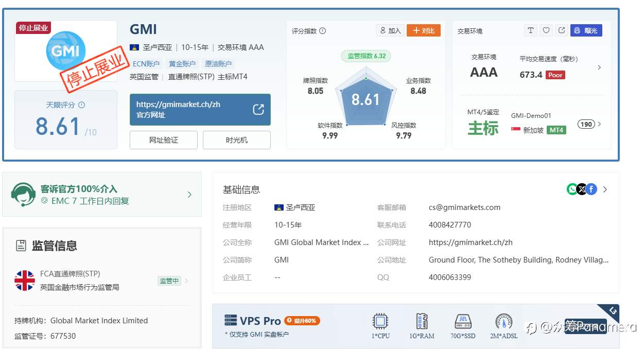Click the 业务指数 8.48 value
Viewport: 644px width, 349px height.
(x=418, y=91)
